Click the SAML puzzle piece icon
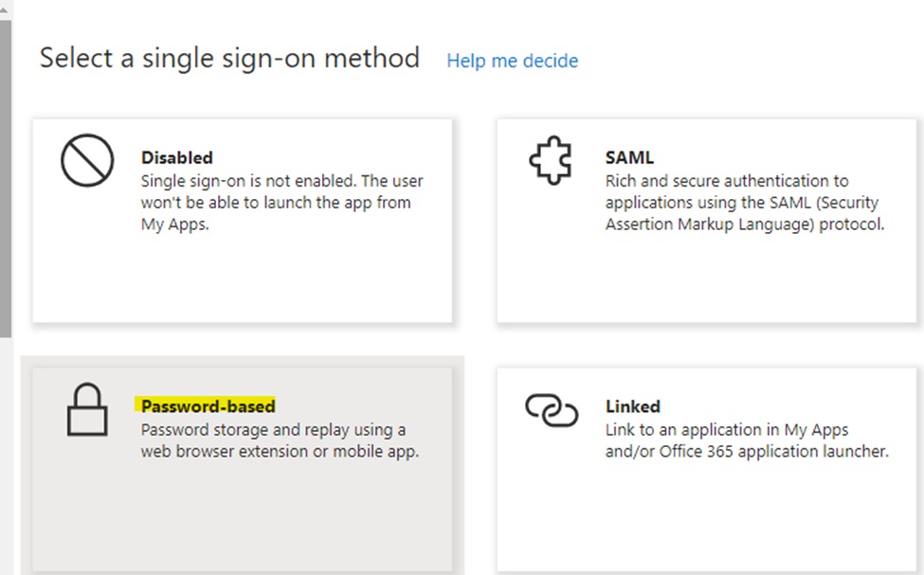Viewport: 924px width, 575px height. pyautogui.click(x=551, y=161)
